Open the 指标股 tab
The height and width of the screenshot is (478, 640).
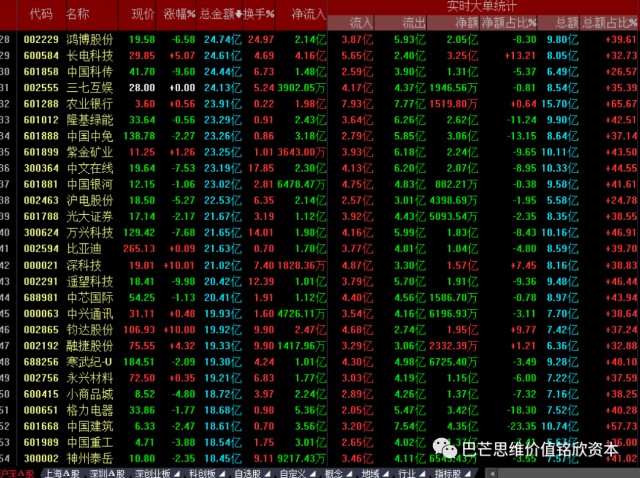(452, 474)
